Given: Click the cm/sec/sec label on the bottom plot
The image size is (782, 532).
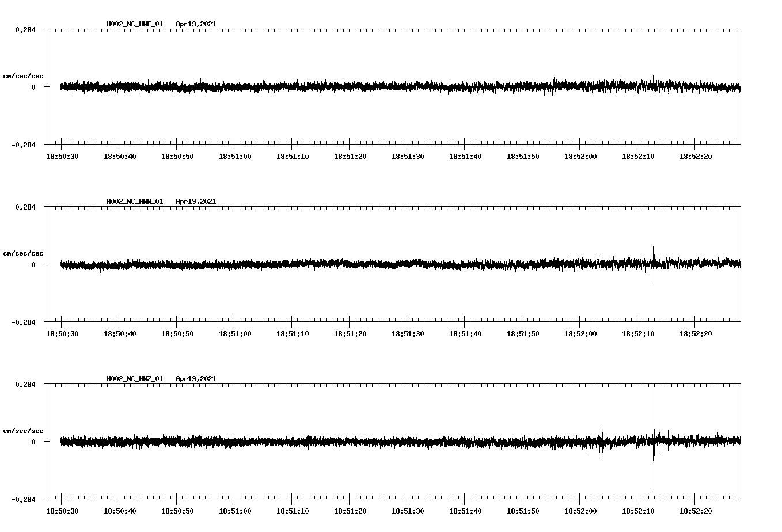Looking at the screenshot, I should click(x=23, y=430).
